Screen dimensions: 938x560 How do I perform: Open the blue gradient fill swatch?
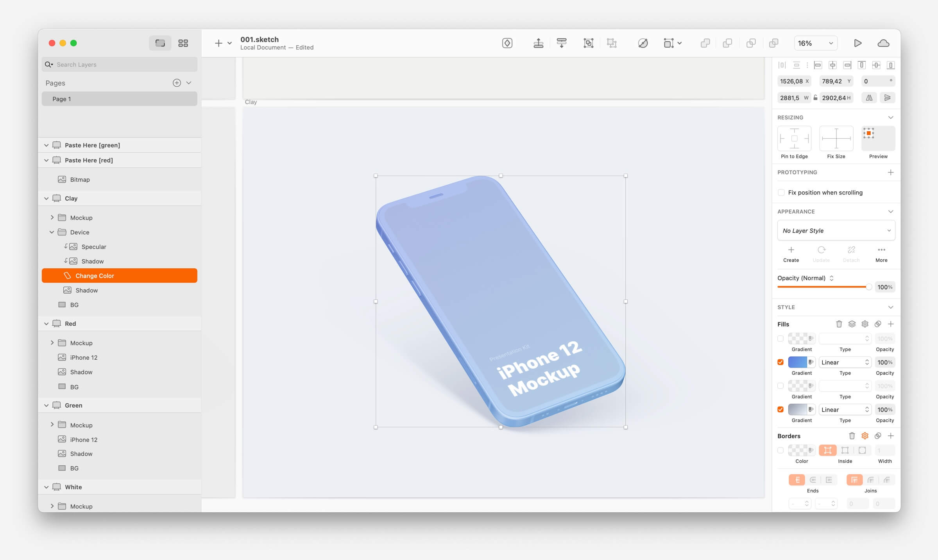pos(797,362)
